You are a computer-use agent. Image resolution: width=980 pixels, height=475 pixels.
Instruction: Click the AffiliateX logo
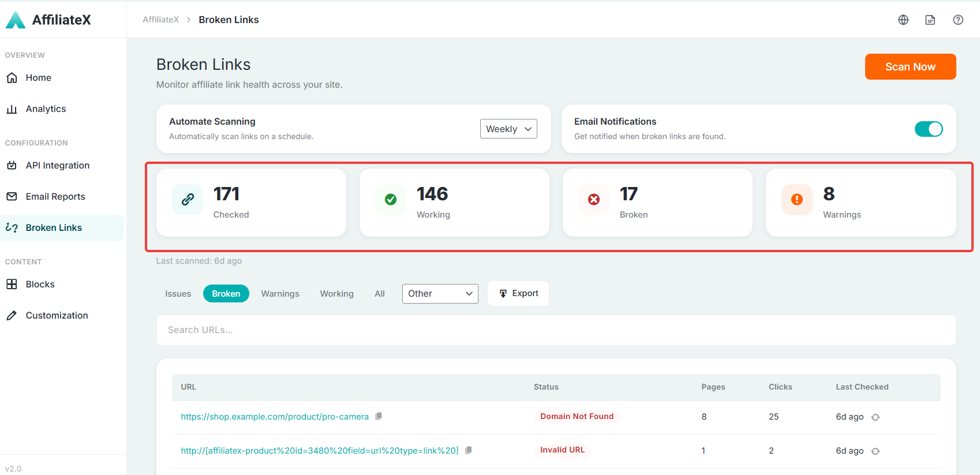[x=48, y=20]
